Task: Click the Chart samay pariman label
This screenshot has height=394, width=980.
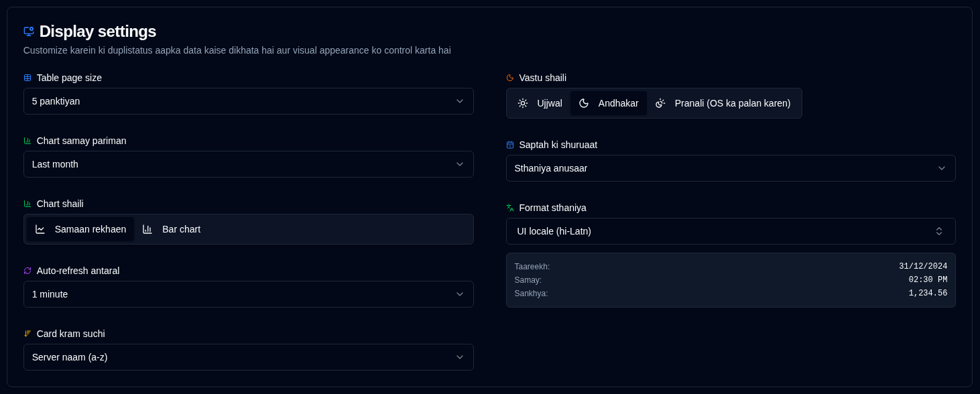Action: coord(82,141)
